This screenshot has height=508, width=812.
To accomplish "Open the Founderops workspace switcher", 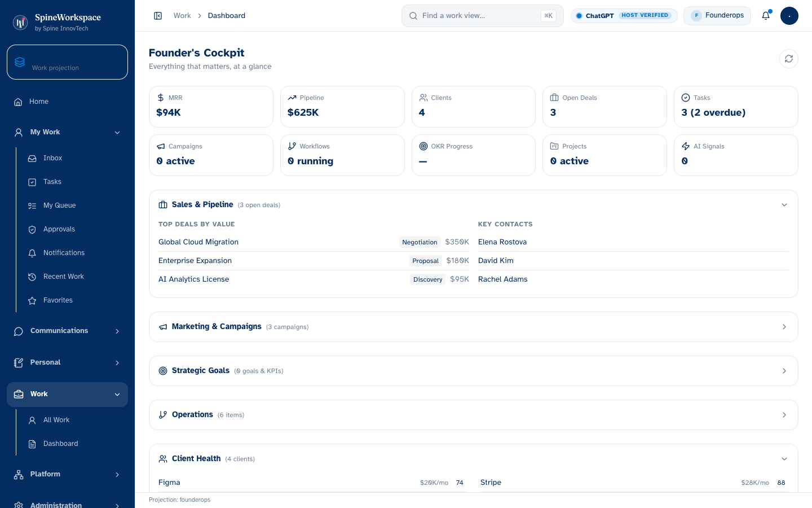I will pyautogui.click(x=717, y=16).
